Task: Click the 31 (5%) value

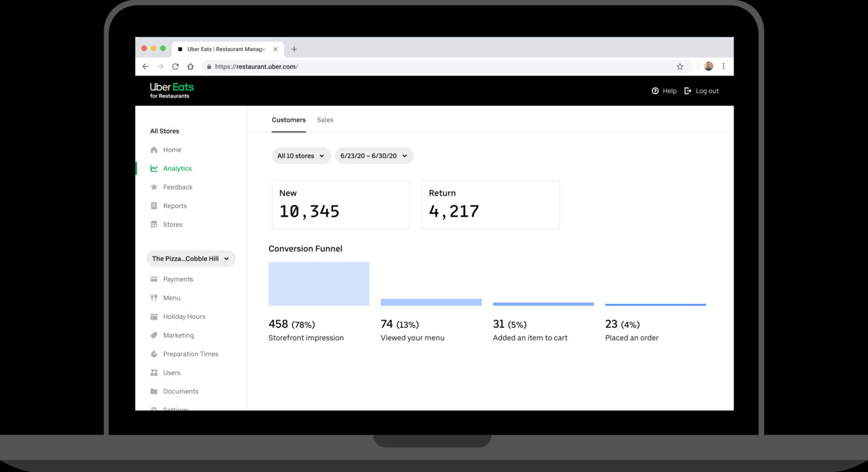Action: click(x=510, y=324)
